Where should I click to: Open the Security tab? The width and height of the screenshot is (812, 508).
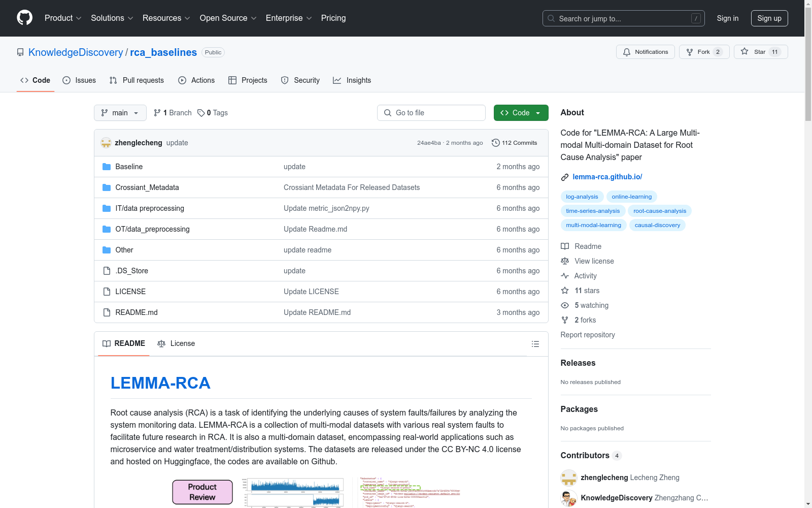click(300, 80)
